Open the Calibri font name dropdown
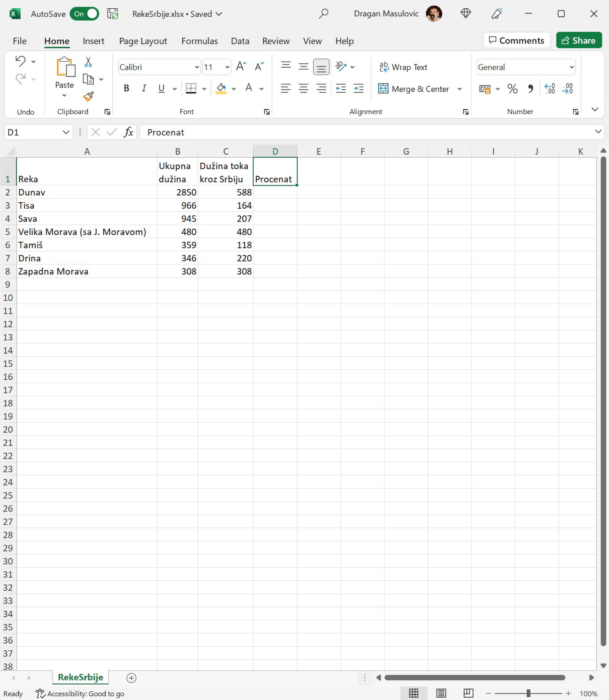Screen dimensions: 609x700 point(197,67)
